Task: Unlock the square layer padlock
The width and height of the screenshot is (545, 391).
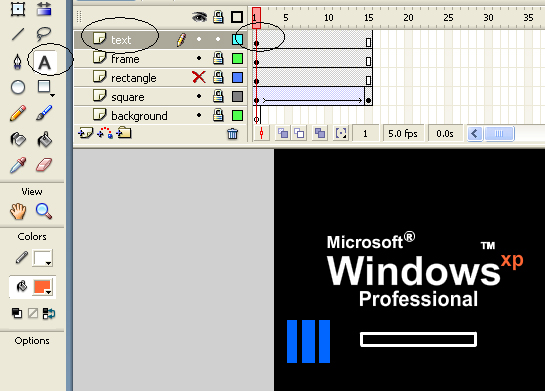Action: click(x=218, y=96)
